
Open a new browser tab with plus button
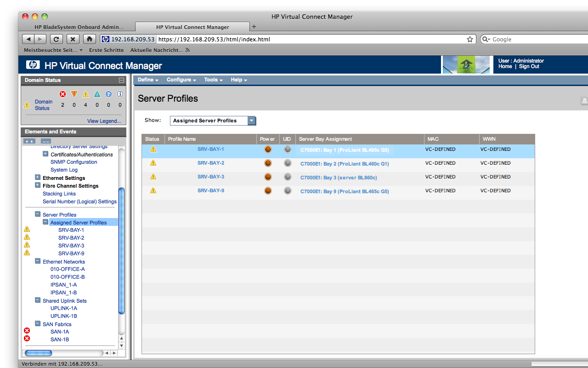coord(254,27)
